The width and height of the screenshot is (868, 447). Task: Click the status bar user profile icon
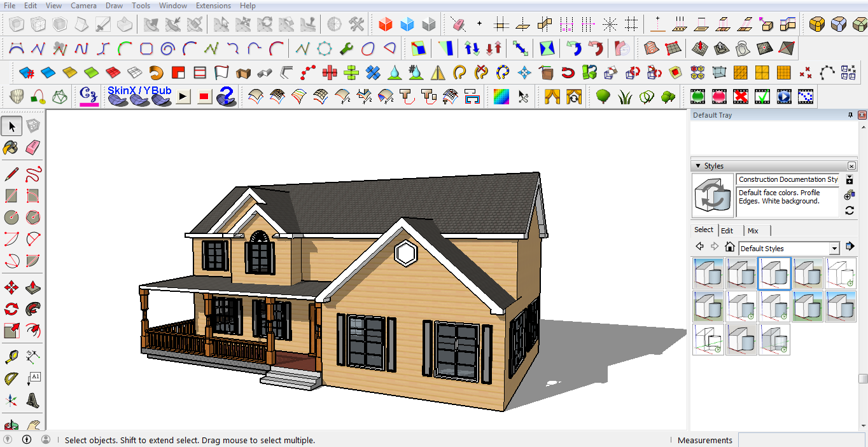pyautogui.click(x=46, y=439)
